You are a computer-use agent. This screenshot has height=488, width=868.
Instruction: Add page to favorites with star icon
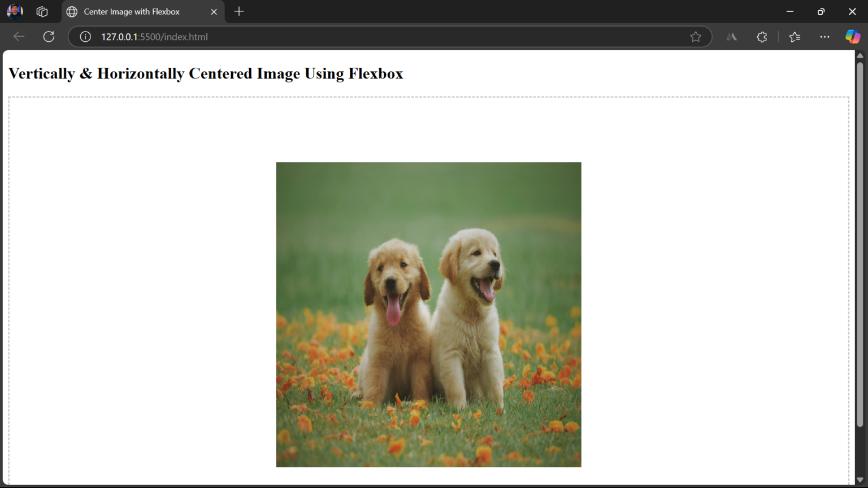coord(696,37)
